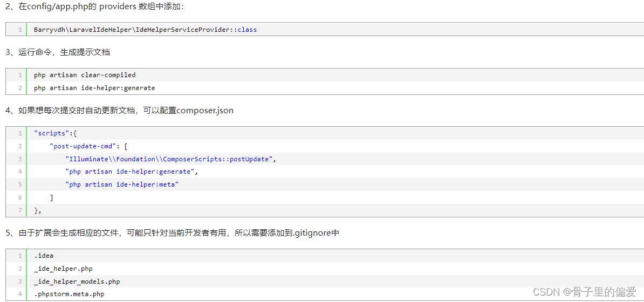644x302 pixels.
Task: Click the ComposerScripts::postUpdate string line
Action: 170,159
